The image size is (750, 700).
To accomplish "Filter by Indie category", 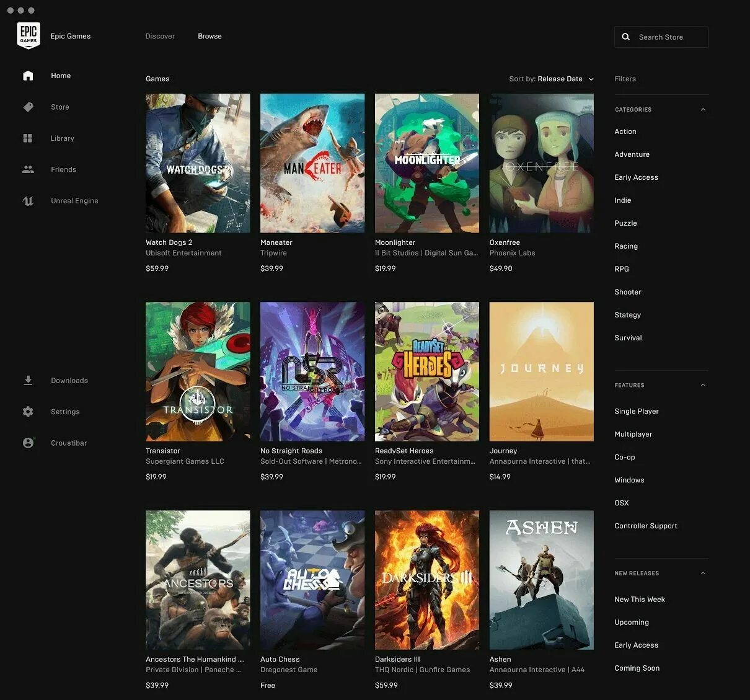I will coord(623,200).
